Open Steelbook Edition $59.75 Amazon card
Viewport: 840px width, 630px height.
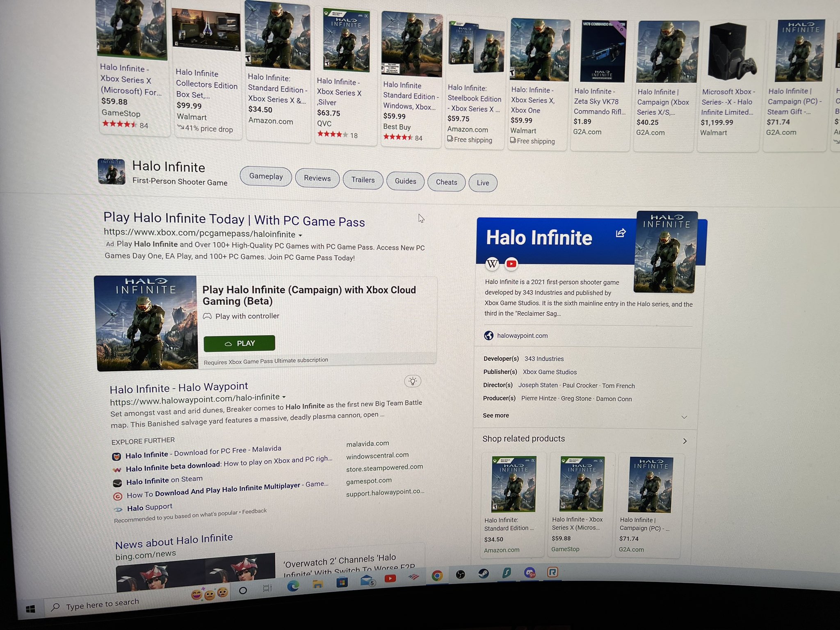(x=475, y=84)
